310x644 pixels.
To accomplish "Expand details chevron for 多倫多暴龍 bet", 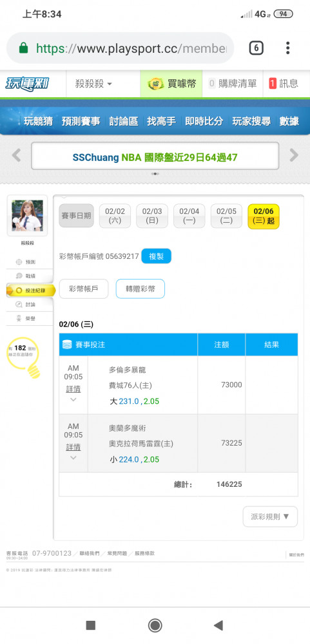I will 73,400.
